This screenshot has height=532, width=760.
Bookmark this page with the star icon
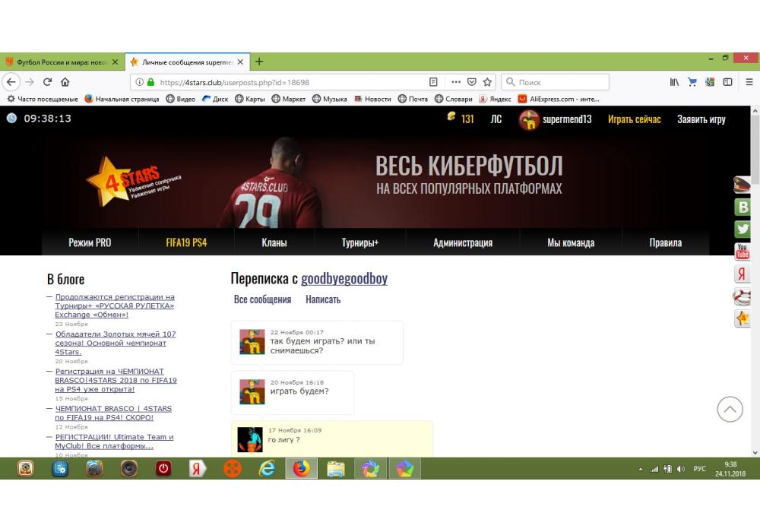(x=488, y=82)
